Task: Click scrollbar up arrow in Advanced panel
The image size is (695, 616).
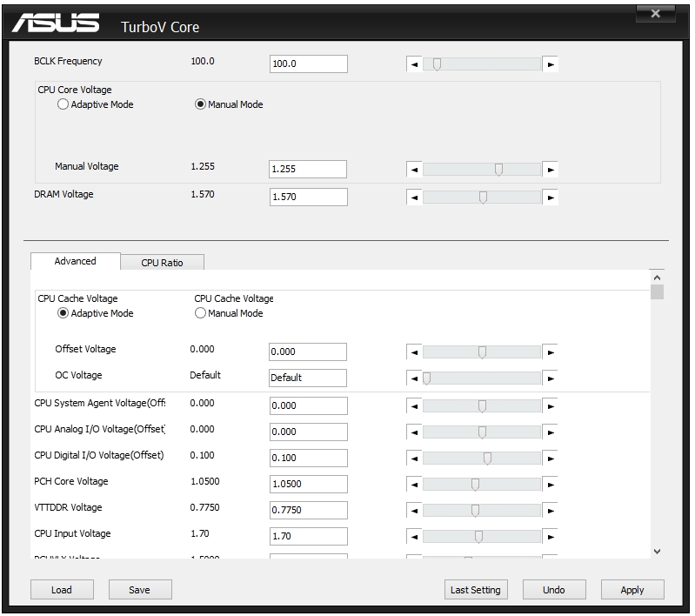Action: pos(657,278)
